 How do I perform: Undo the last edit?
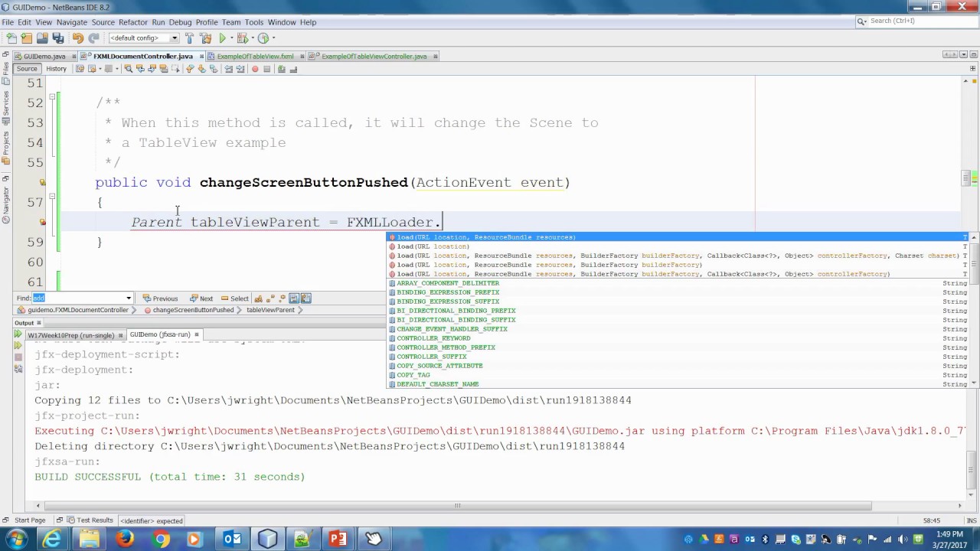pos(77,38)
